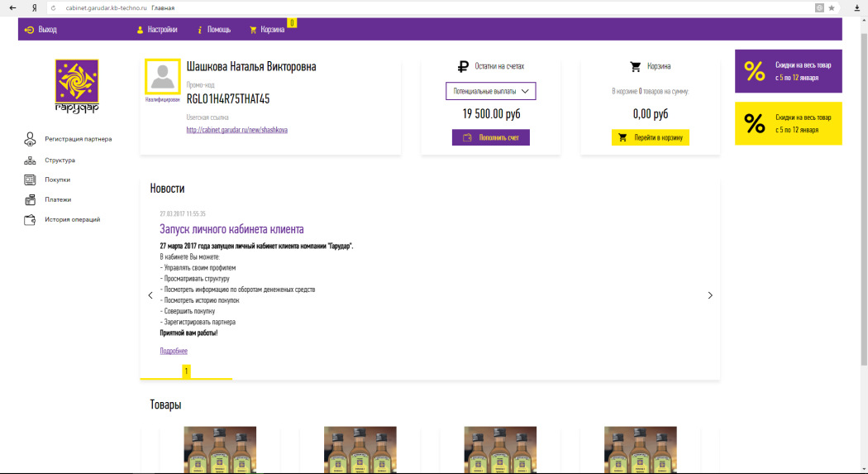The image size is (868, 474).
Task: Click the cart icon beside Корзина heading
Action: 636,66
